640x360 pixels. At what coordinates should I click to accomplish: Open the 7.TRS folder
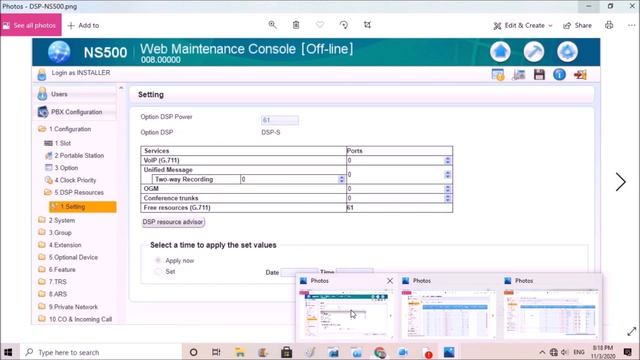[x=52, y=282]
